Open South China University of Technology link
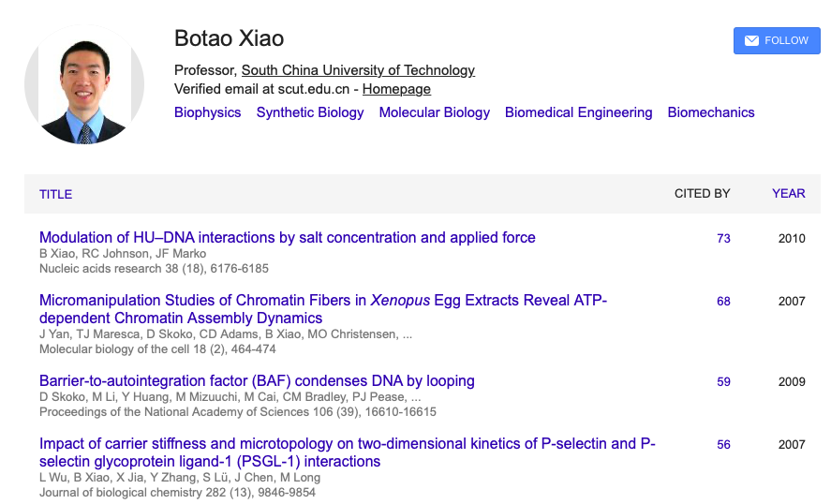The height and width of the screenshot is (504, 831). tap(358, 70)
